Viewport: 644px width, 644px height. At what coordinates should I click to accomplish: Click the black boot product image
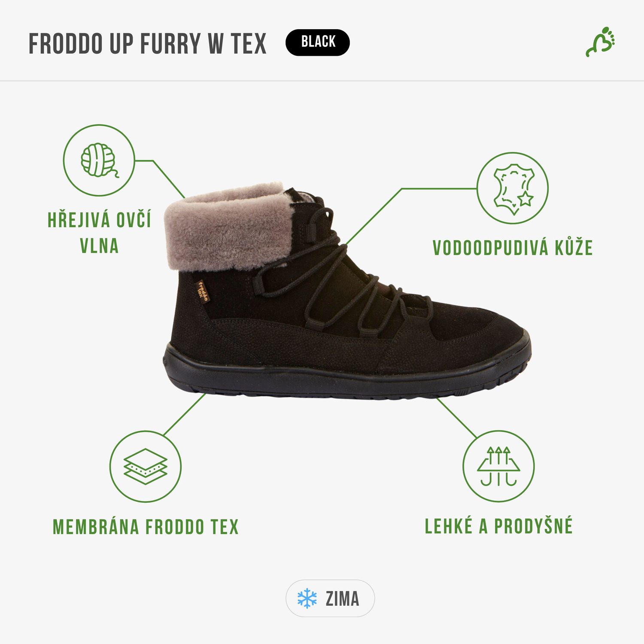(x=347, y=291)
